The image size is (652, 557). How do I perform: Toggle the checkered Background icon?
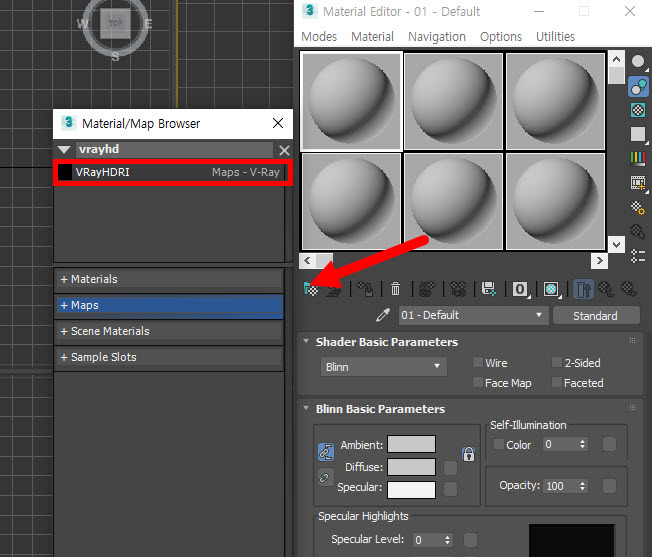point(638,110)
